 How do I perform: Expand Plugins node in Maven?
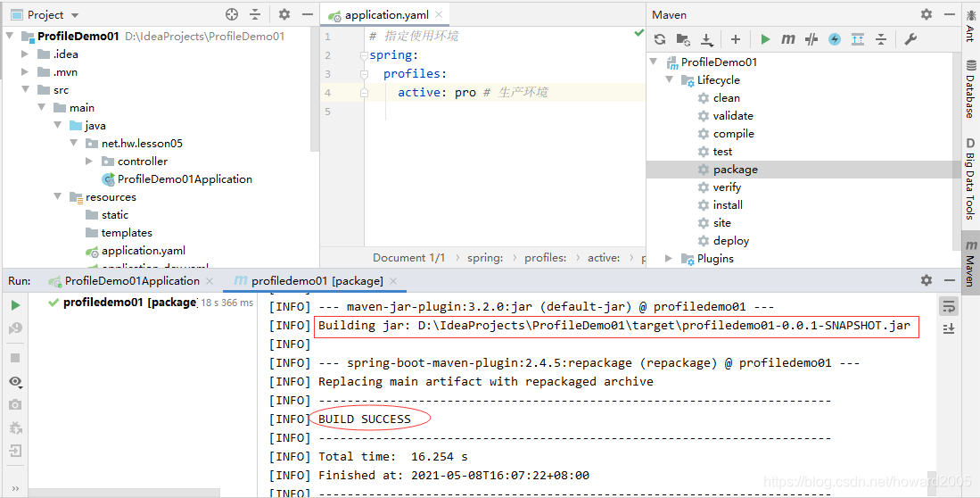click(x=669, y=259)
